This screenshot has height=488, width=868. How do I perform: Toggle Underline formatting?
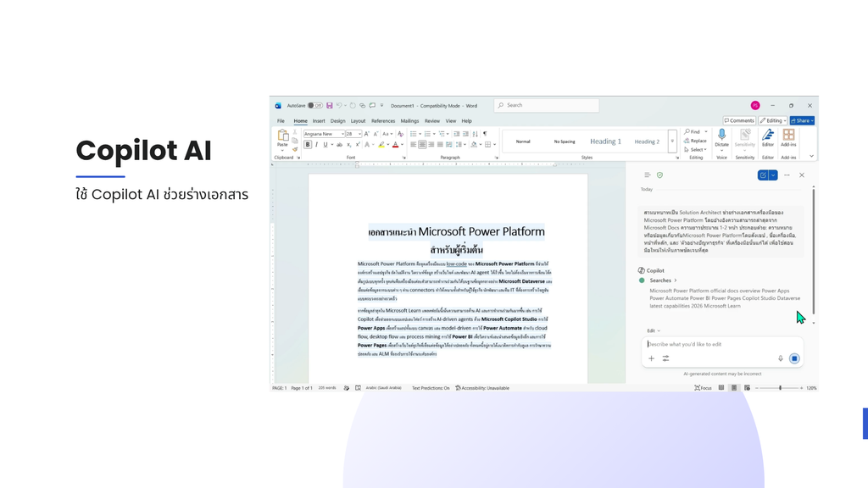pos(325,145)
